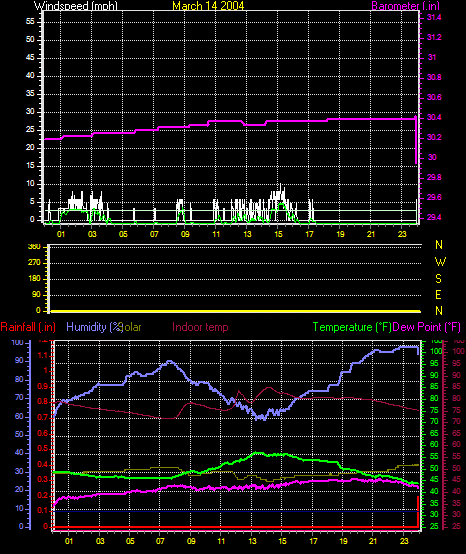
Task: Click the 09 hour mark on bottom chart
Action: point(191,541)
